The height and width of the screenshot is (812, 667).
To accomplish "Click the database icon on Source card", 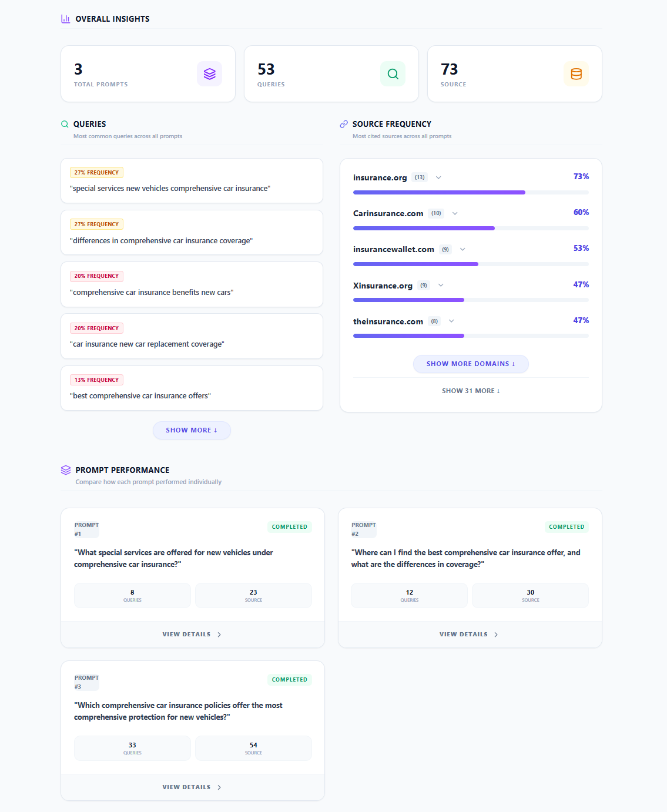I will click(576, 73).
